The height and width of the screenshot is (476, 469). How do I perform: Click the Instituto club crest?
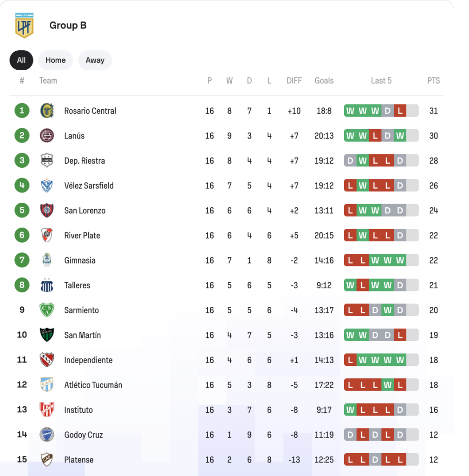coord(47,410)
